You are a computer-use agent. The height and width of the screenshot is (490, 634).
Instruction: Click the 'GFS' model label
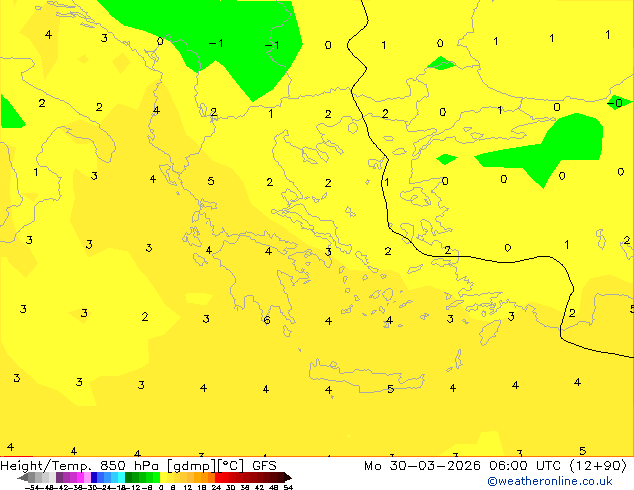pos(264,466)
